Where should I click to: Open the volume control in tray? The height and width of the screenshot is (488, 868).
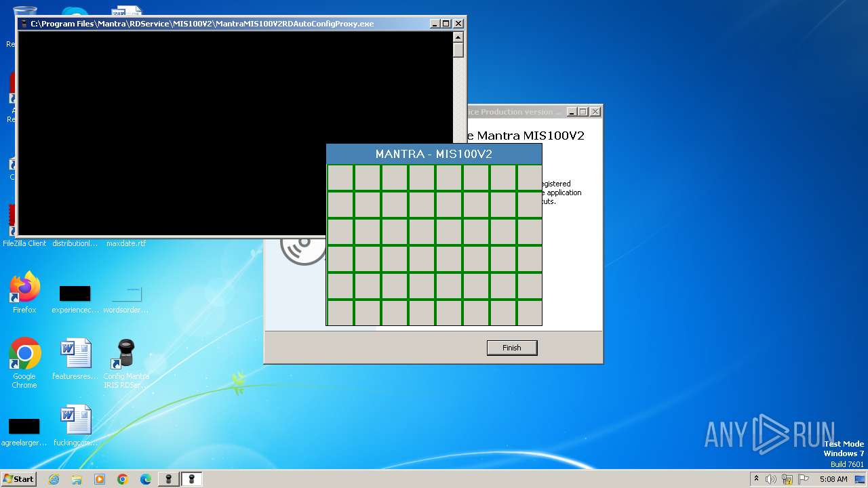tap(771, 479)
